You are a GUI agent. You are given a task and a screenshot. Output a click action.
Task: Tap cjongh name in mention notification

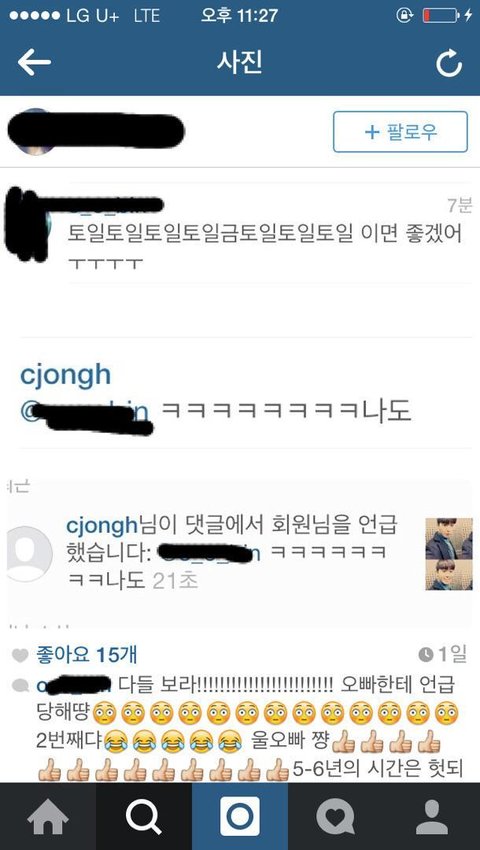[101, 525]
